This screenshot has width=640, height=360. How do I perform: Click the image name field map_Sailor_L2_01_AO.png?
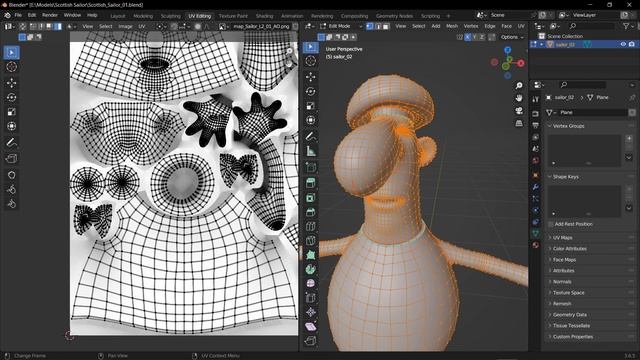pos(261,27)
